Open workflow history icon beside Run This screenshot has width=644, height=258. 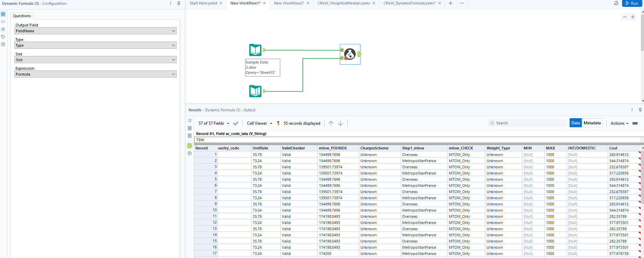(616, 3)
